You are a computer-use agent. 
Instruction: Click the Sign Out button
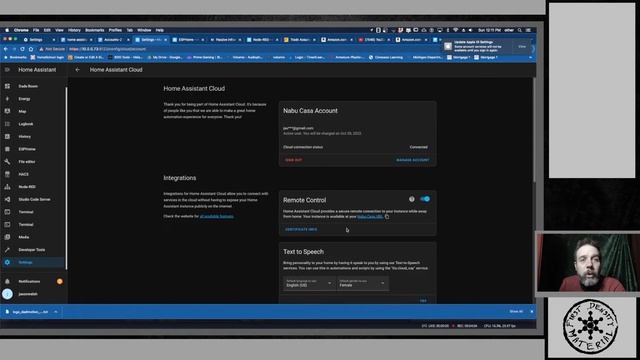pos(293,160)
